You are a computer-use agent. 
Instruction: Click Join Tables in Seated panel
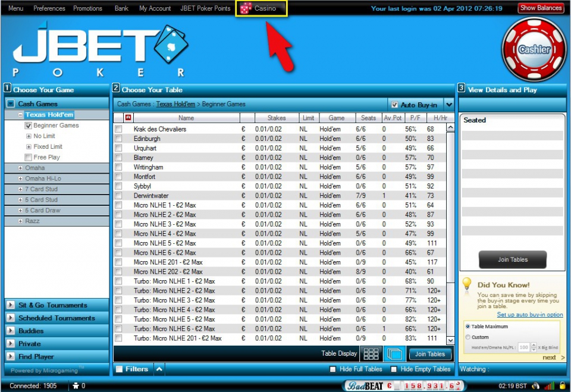[512, 259]
